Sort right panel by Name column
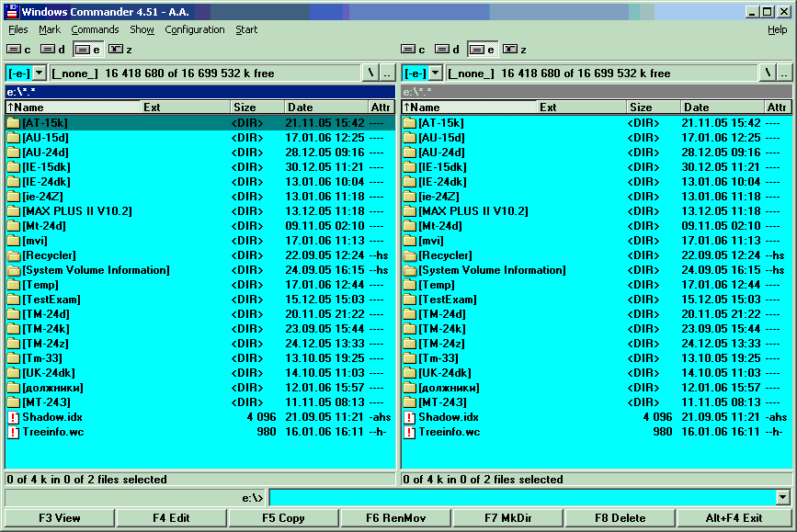The height and width of the screenshot is (532, 797). (x=469, y=108)
